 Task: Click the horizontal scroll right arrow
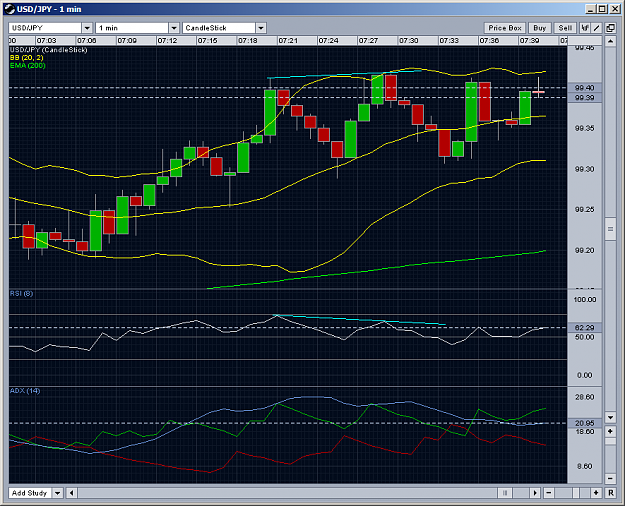coord(535,493)
